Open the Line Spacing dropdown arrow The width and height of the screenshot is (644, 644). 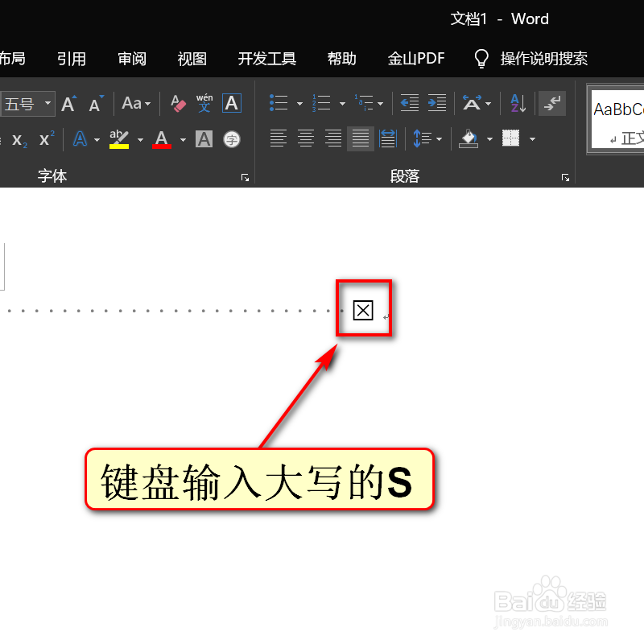[439, 138]
